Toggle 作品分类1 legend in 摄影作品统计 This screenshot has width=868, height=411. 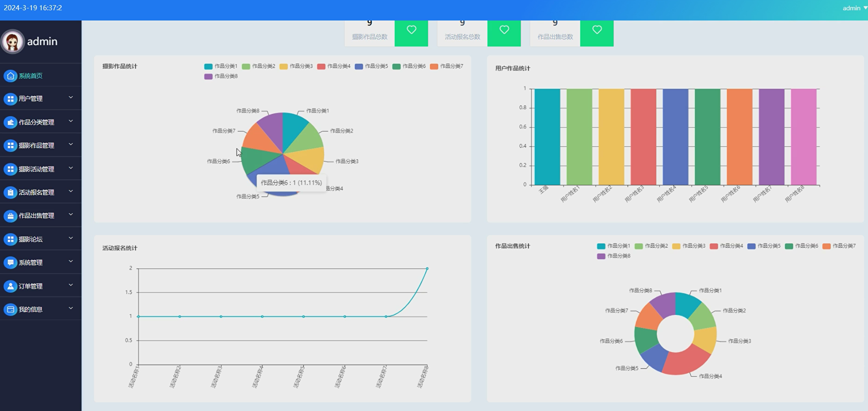(x=221, y=66)
